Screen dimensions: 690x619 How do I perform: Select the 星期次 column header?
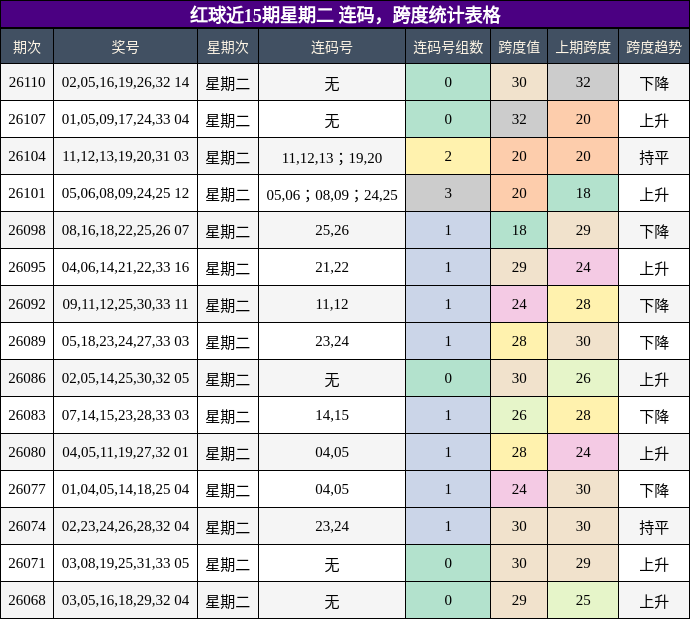pos(228,47)
